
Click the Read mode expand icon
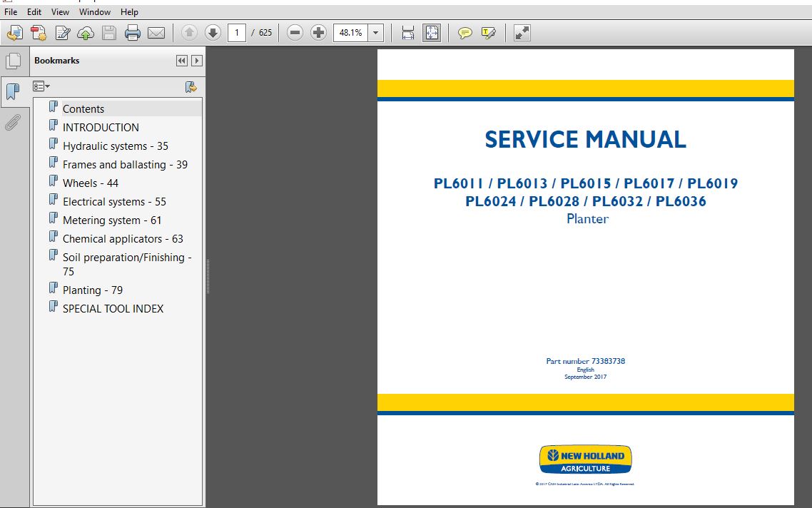click(522, 33)
